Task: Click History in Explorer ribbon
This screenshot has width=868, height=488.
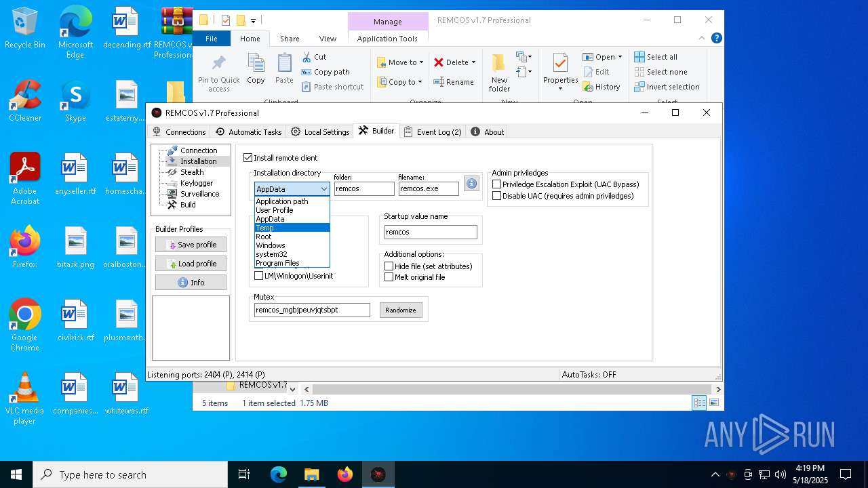Action: [600, 87]
